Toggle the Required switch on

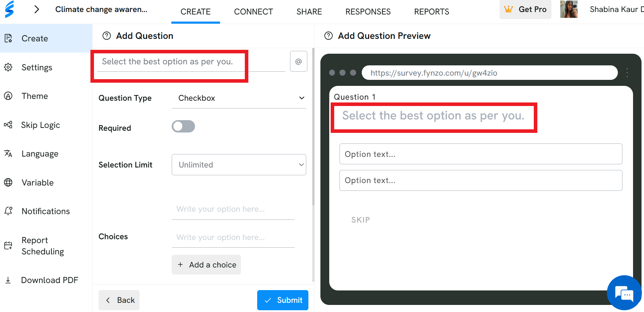[x=183, y=126]
